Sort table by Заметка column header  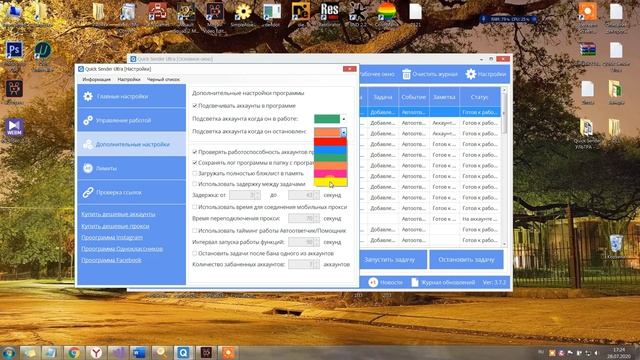444,97
